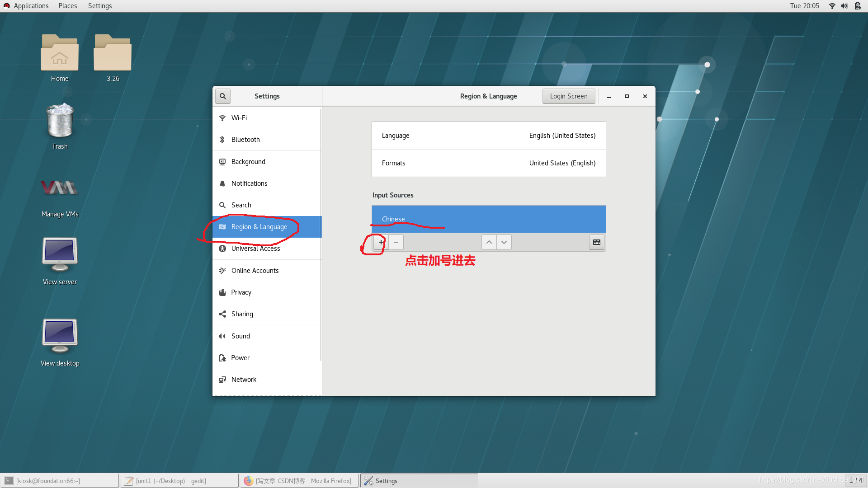This screenshot has width=868, height=488.
Task: Open the Formats selection row
Action: point(488,163)
